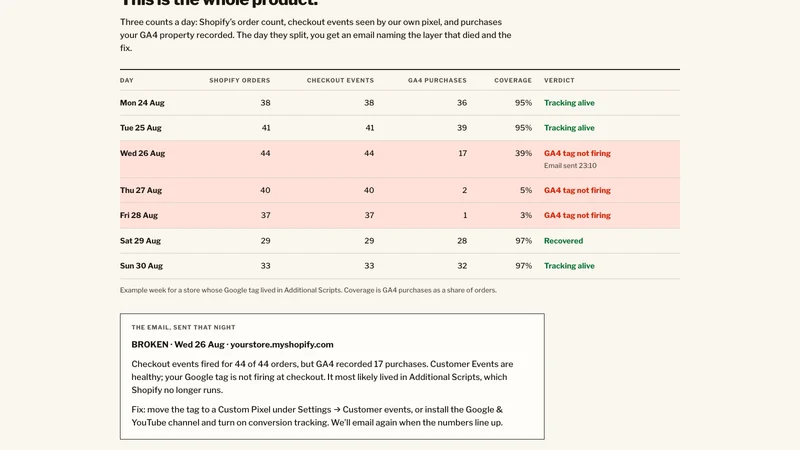Select the Wed 26 Aug row label

[142, 154]
